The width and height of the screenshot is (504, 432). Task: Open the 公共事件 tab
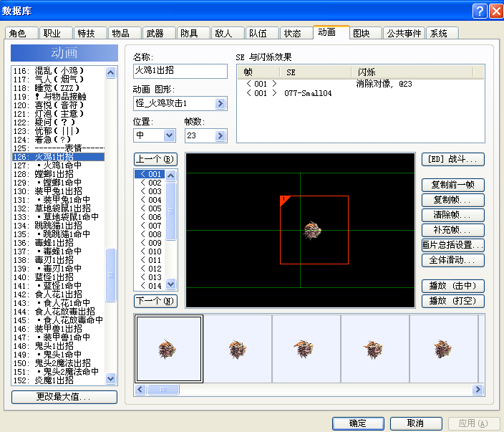point(404,33)
